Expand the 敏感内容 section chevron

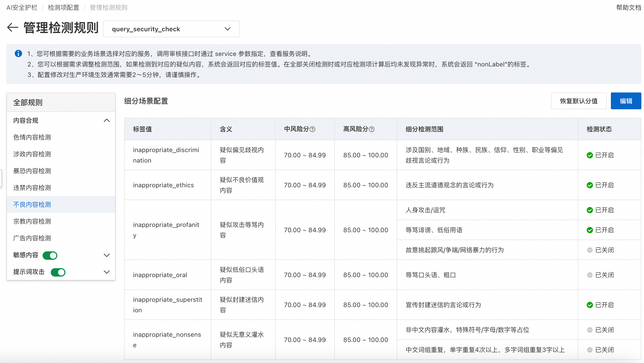pyautogui.click(x=106, y=255)
